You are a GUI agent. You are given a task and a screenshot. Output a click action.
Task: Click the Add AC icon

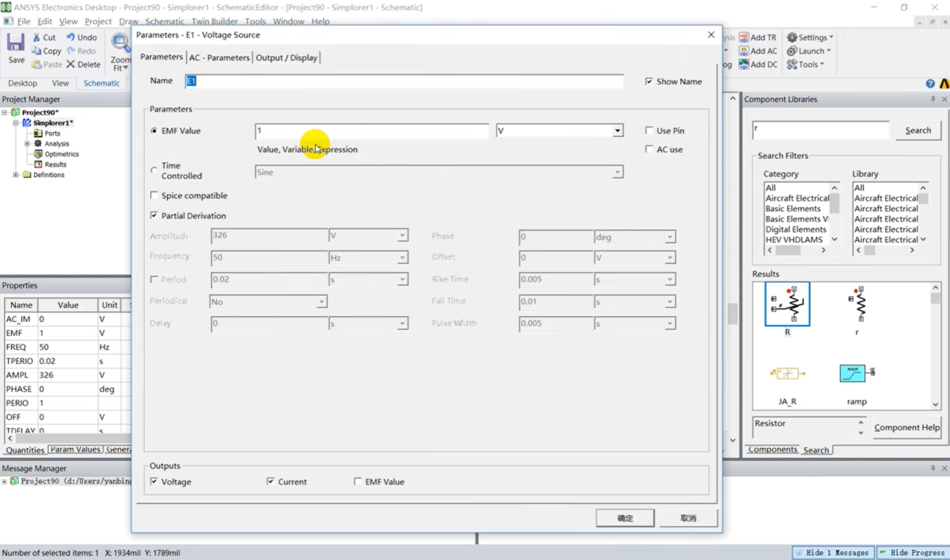[x=744, y=51]
